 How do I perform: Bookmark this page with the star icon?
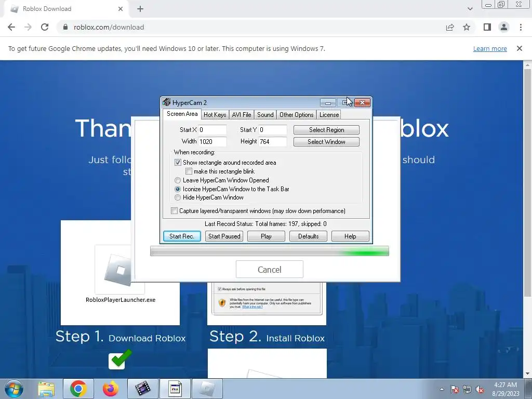(x=467, y=27)
